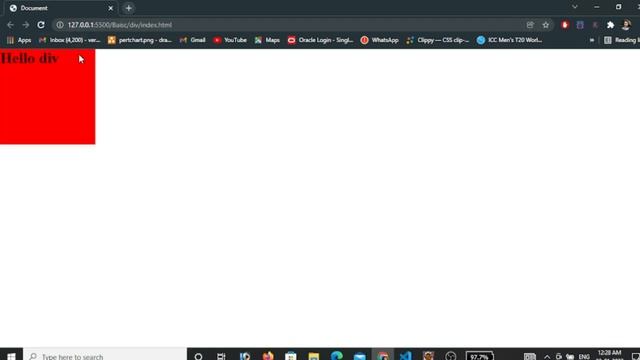Screen dimensions: 640x360
Task: Reload the page with the refresh icon
Action: click(41, 25)
